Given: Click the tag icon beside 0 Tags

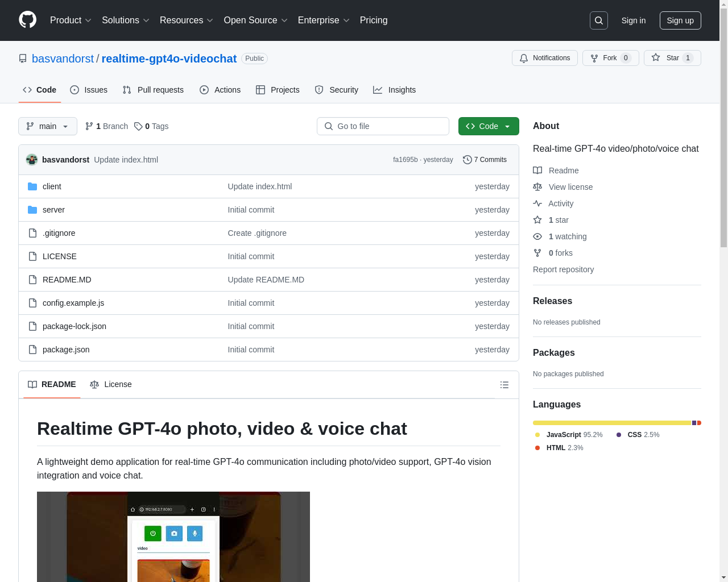Looking at the screenshot, I should [x=138, y=126].
